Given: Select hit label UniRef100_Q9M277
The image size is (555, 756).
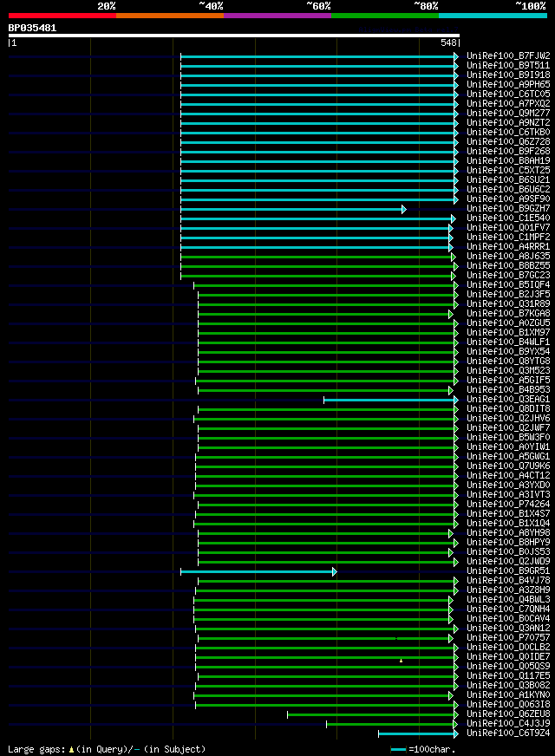Looking at the screenshot, I should 508,114.
